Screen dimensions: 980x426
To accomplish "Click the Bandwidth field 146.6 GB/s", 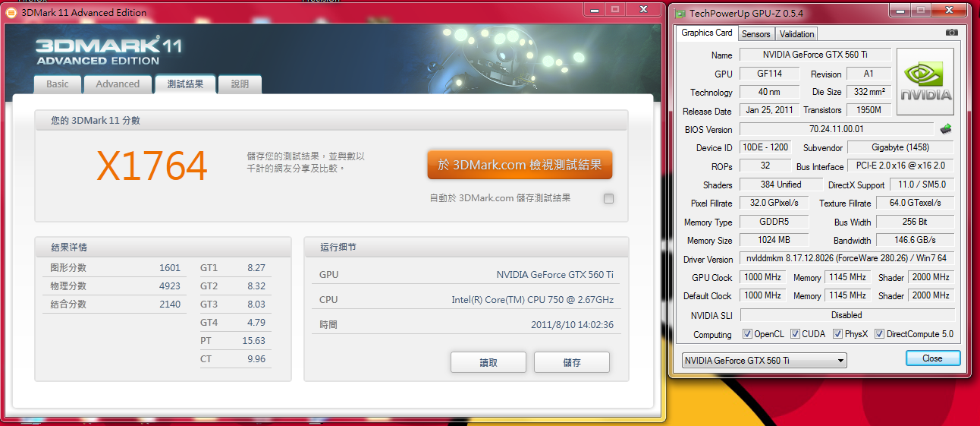I will [x=915, y=240].
